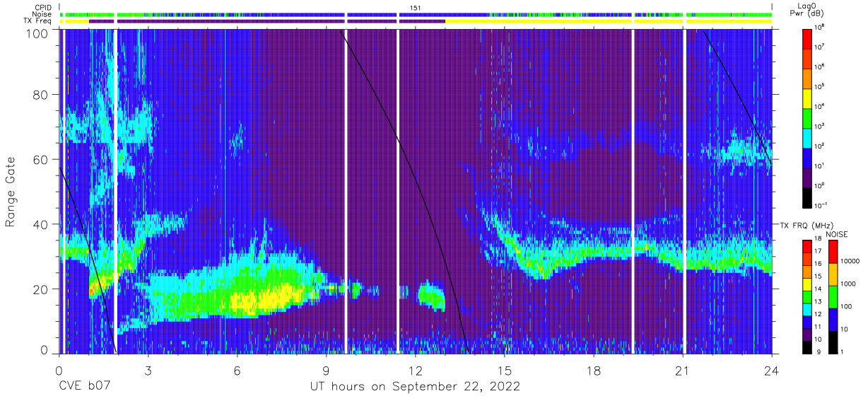Click the NOISE colorbar tick '1'

pos(843,352)
